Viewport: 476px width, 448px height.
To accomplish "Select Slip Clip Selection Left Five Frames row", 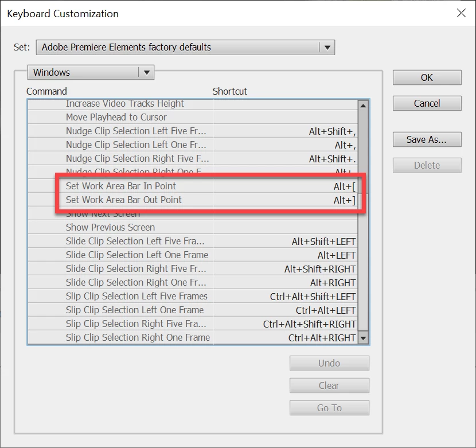I will point(193,296).
